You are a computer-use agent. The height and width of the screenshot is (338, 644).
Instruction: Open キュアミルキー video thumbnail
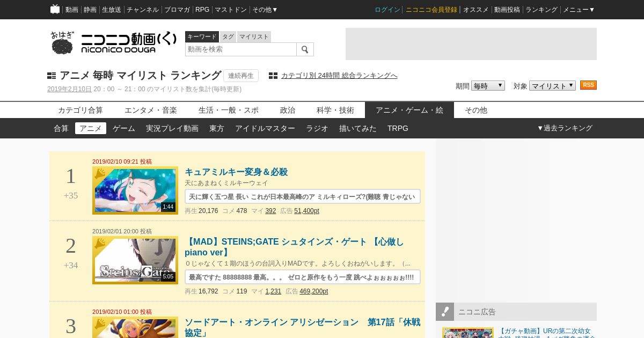(x=135, y=190)
